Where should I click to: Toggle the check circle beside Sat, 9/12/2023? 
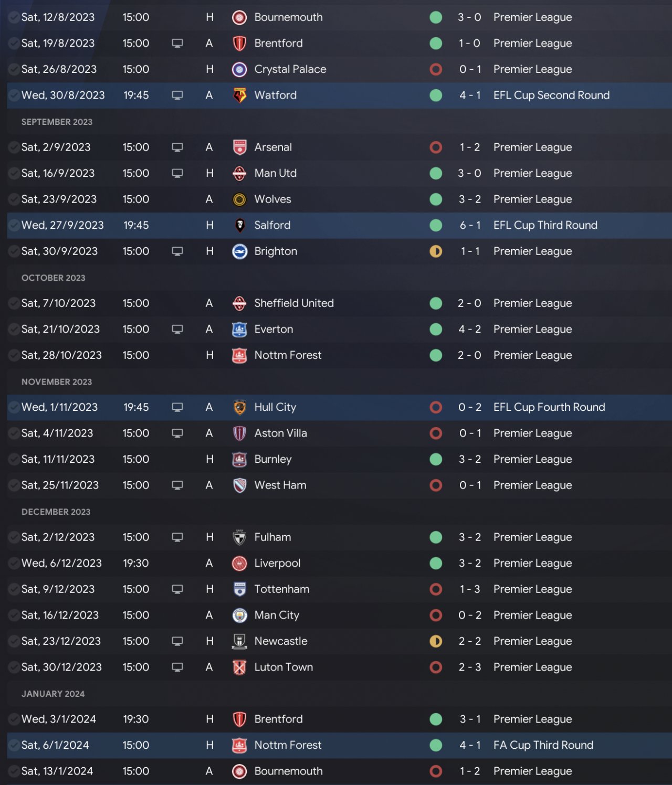click(x=14, y=589)
